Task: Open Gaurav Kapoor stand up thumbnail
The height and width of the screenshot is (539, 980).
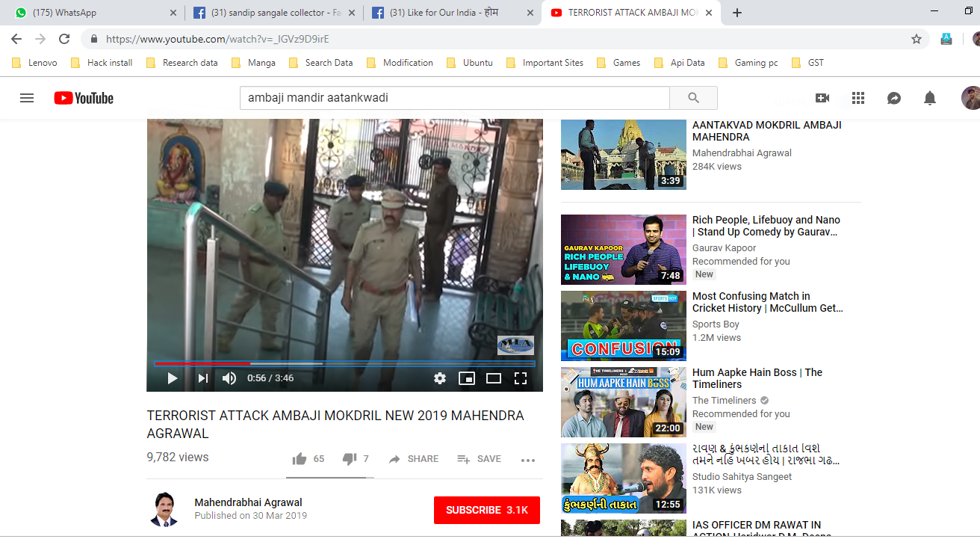Action: click(x=624, y=250)
